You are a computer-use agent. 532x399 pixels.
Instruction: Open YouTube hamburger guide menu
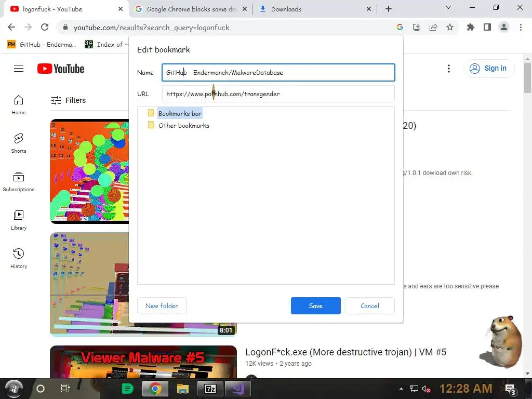[x=19, y=69]
